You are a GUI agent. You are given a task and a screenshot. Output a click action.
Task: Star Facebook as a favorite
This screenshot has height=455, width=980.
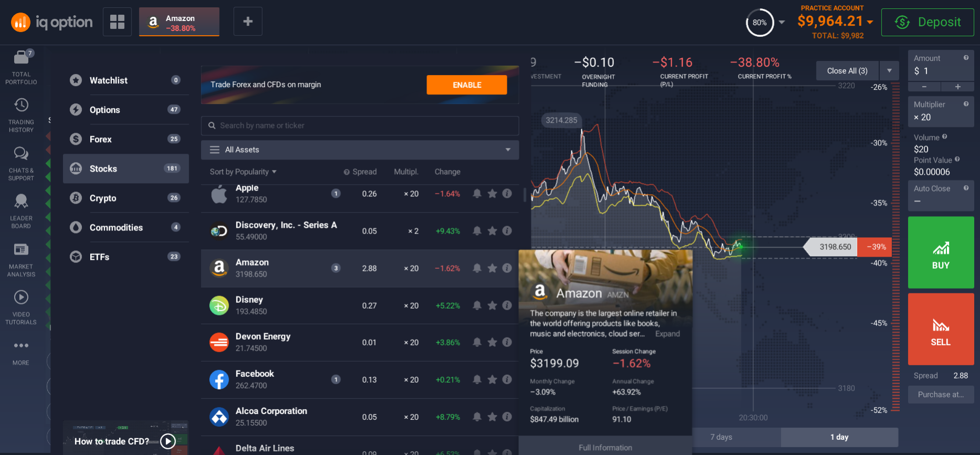492,379
